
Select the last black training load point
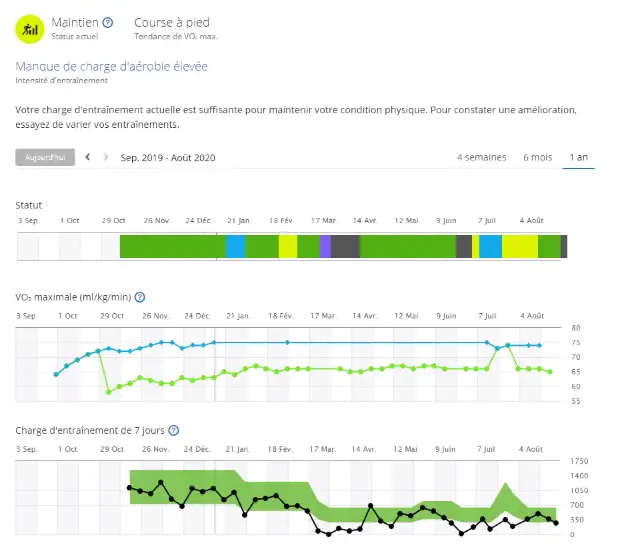[x=556, y=522]
